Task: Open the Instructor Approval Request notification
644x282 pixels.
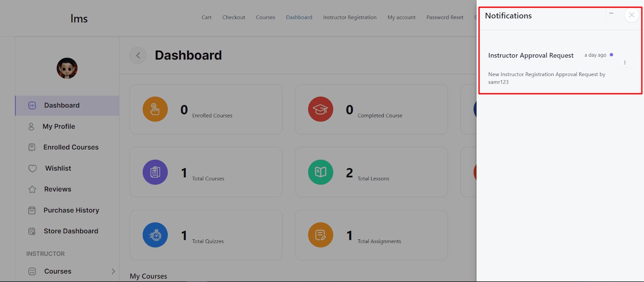Action: (x=530, y=56)
